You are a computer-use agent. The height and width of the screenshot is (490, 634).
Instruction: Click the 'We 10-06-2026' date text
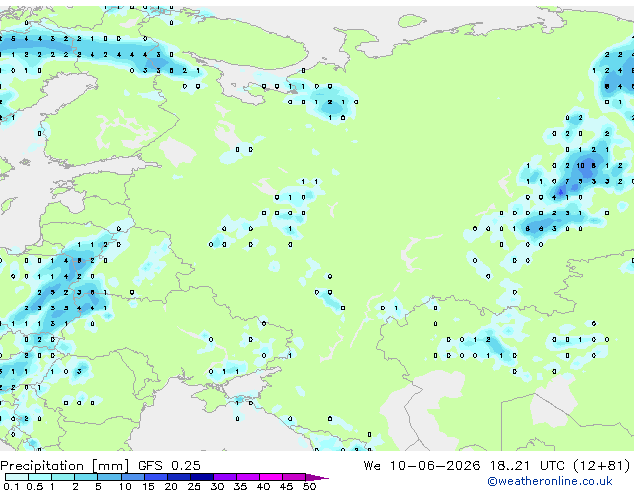(x=422, y=466)
